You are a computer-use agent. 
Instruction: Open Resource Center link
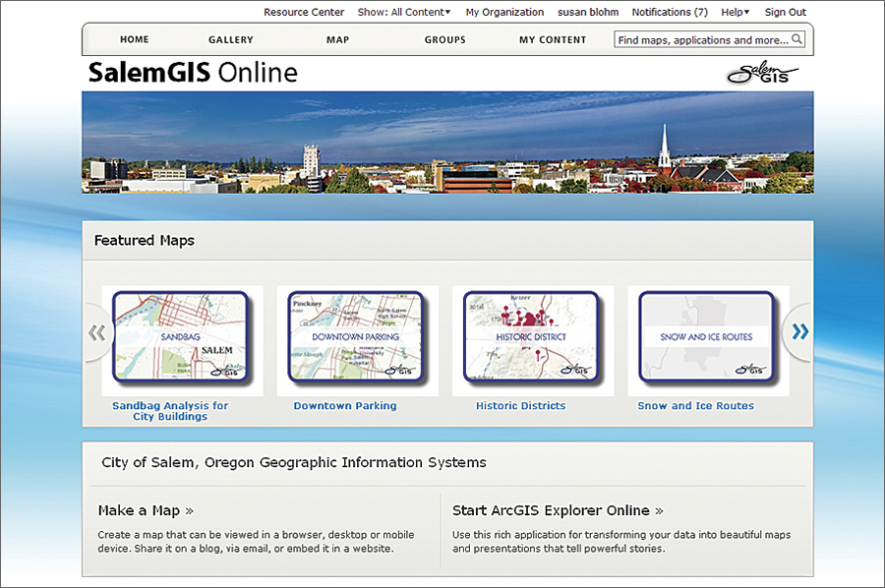coord(304,12)
